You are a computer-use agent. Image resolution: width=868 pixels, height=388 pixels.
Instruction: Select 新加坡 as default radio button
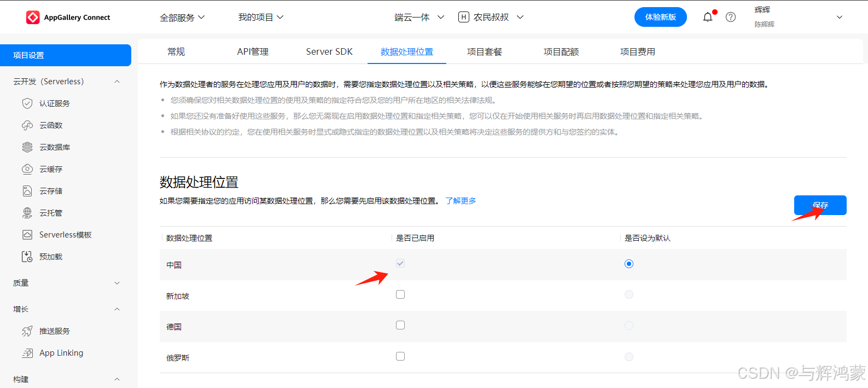click(x=629, y=294)
